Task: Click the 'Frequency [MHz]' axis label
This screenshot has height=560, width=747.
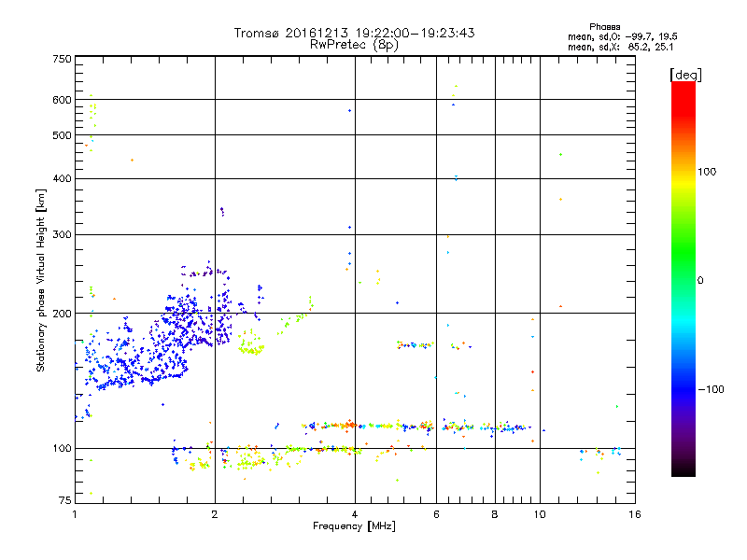Action: [354, 526]
